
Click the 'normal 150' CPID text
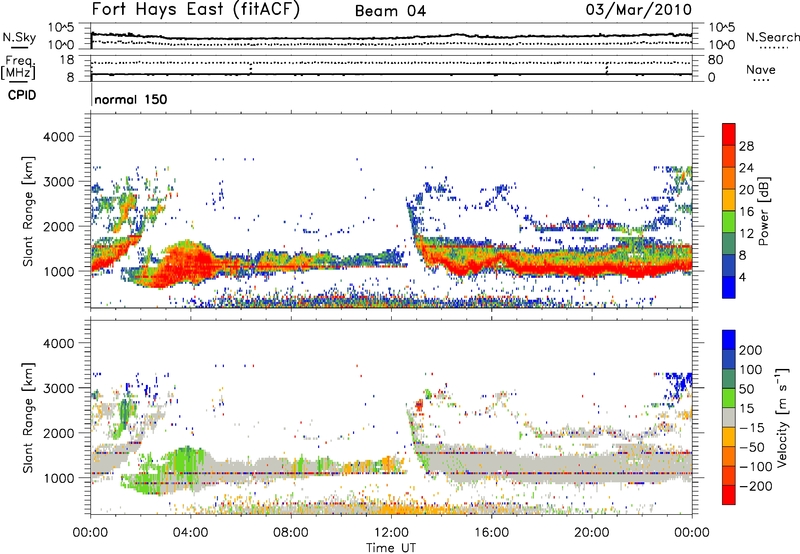tap(131, 99)
